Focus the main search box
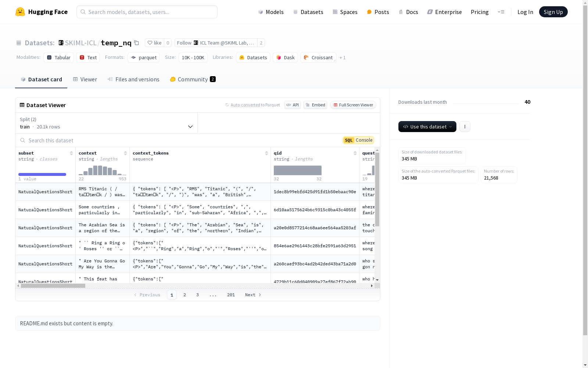Image resolution: width=588 pixels, height=368 pixels. point(147,12)
